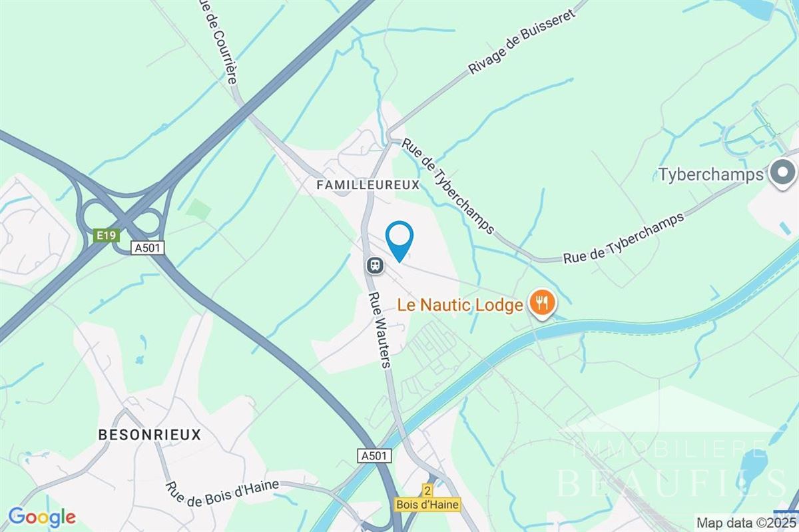The image size is (799, 532).
Task: Click the Tyberchamps place marker icon
Action: pos(782,173)
